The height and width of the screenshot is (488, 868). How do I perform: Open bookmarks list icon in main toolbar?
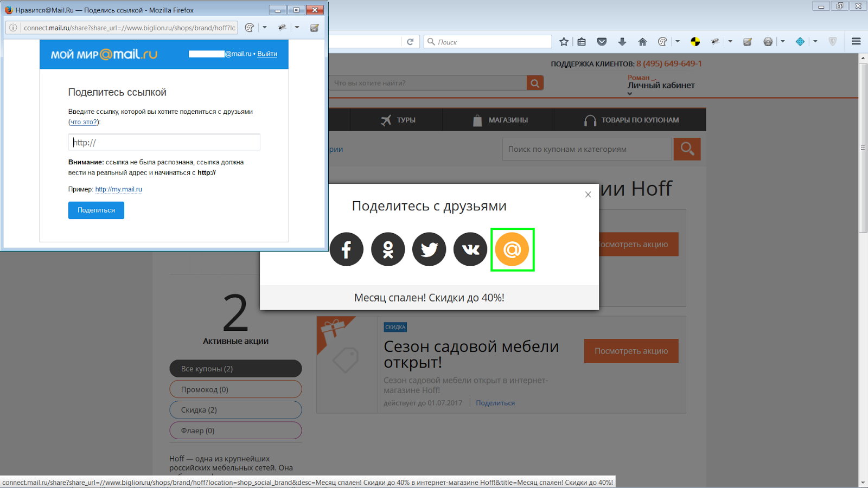582,42
